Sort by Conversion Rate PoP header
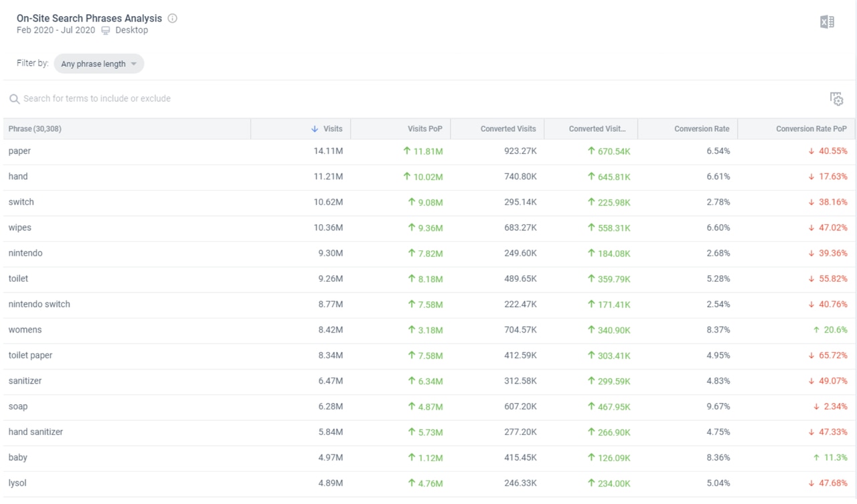Viewport: 857px width, 504px height. (x=811, y=129)
